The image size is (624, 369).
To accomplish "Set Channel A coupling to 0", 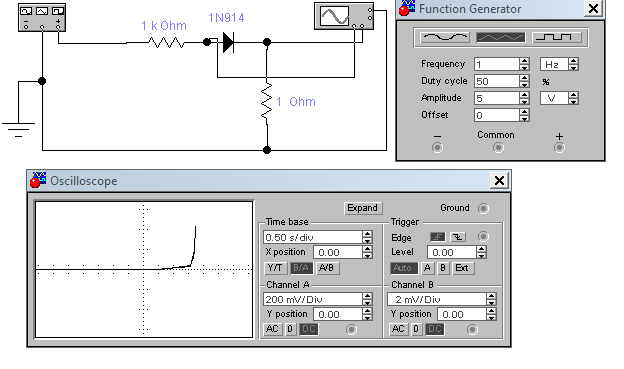I will pos(290,329).
